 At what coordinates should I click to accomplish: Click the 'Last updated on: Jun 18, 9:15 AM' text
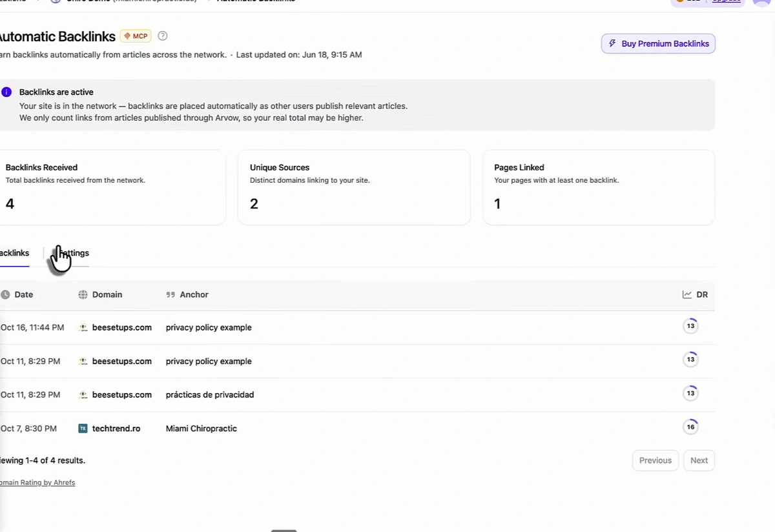(x=299, y=55)
